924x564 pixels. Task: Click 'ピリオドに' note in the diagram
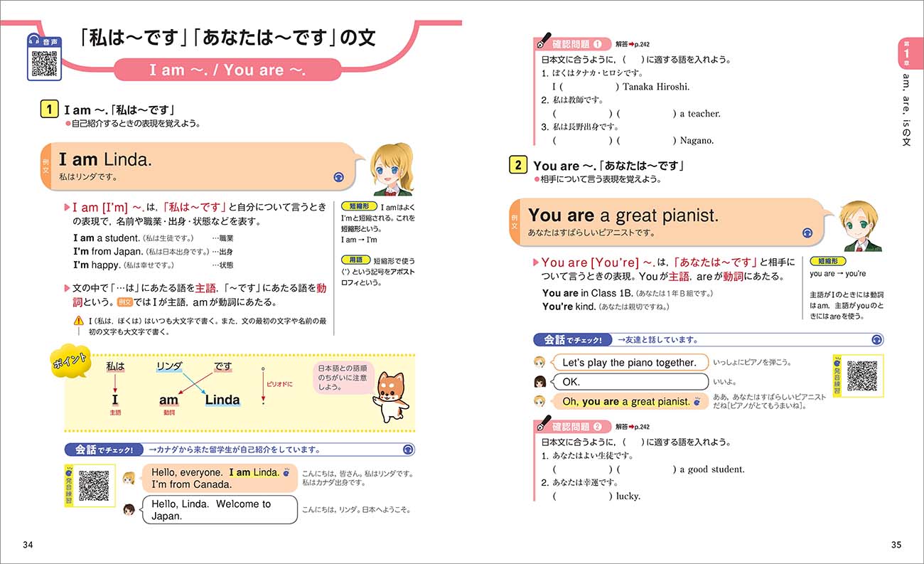pyautogui.click(x=279, y=383)
